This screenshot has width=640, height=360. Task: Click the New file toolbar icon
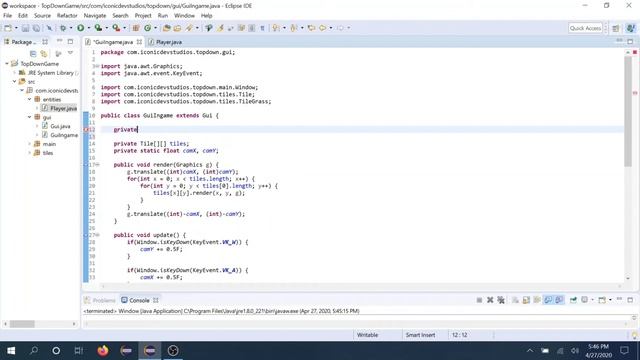coord(8,28)
